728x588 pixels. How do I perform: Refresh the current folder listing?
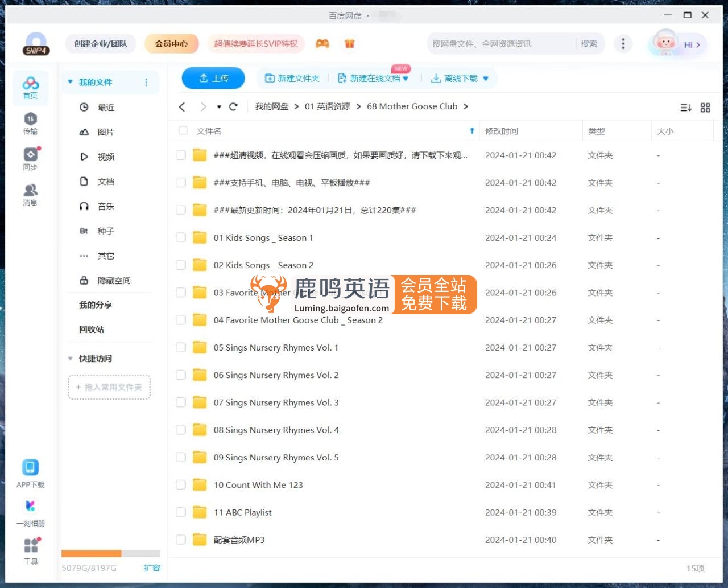(233, 106)
